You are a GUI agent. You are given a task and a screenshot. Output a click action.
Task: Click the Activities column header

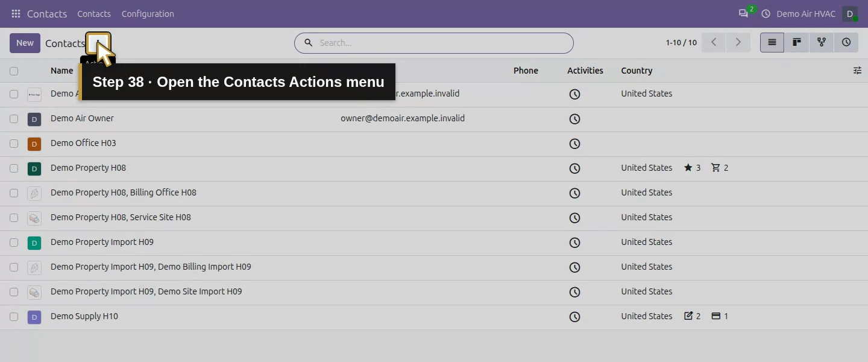point(585,71)
